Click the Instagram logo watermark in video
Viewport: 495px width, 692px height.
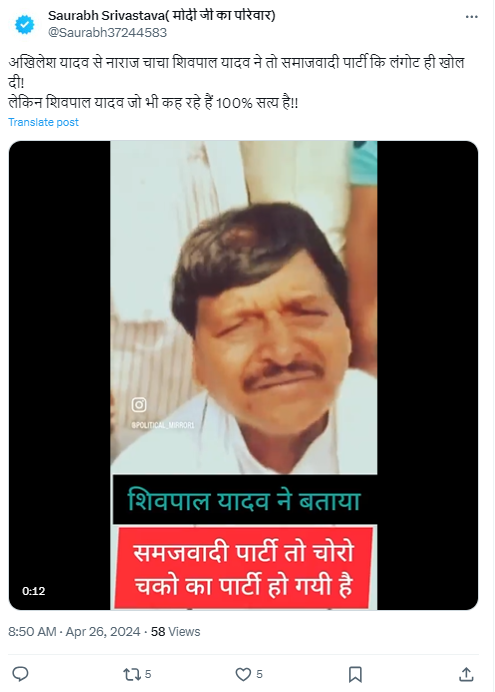click(139, 404)
